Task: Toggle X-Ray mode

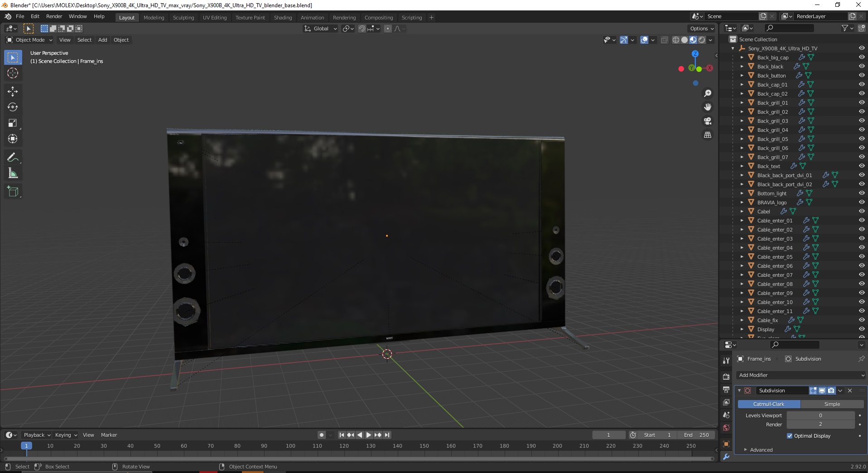Action: point(664,40)
